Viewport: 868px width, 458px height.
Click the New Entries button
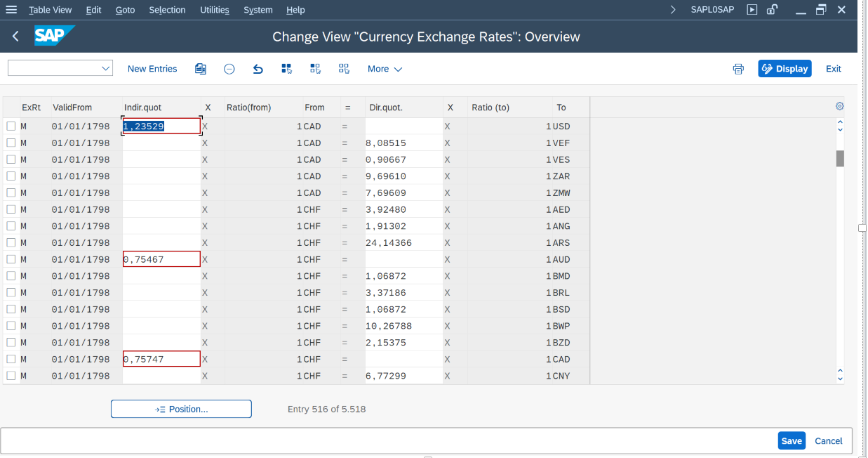coord(152,69)
